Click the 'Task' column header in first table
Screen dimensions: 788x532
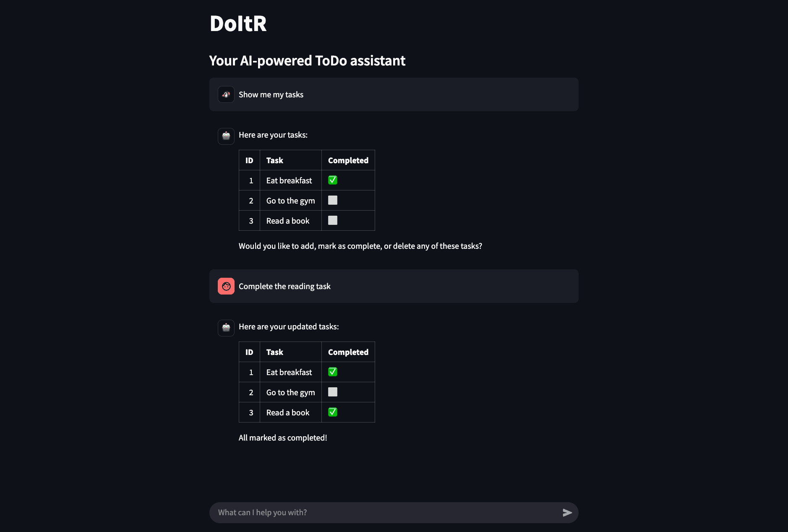point(274,160)
